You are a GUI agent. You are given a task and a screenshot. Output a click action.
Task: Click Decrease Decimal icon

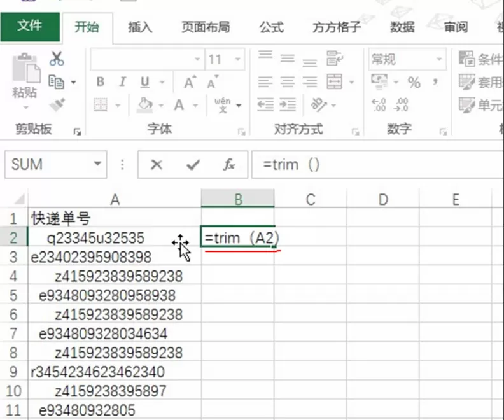401,105
